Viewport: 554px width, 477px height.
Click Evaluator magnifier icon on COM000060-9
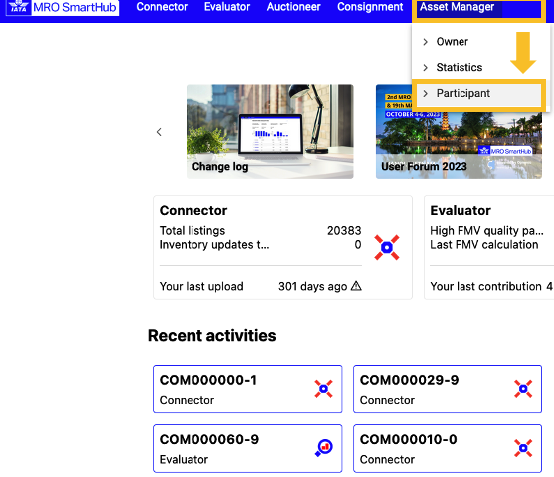pos(323,448)
